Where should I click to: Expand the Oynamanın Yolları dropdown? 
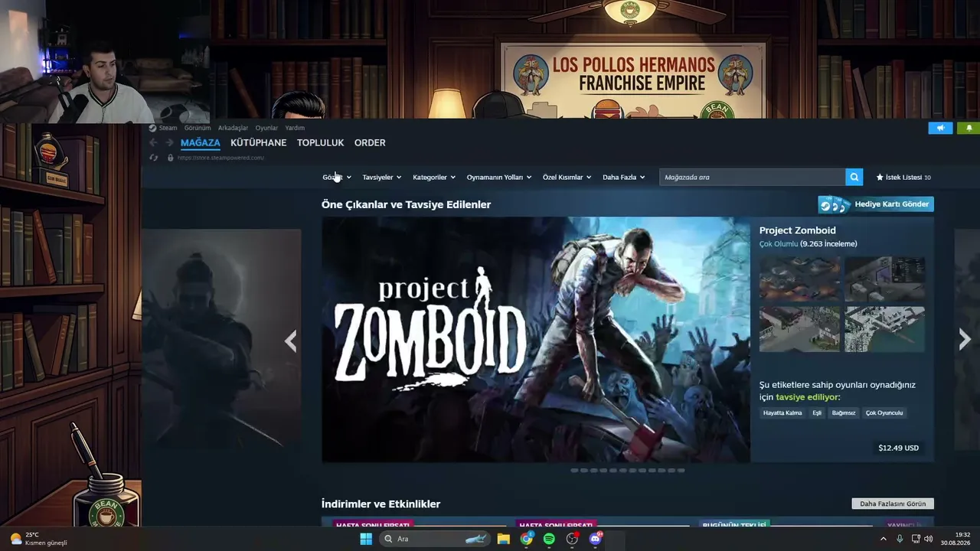(499, 177)
